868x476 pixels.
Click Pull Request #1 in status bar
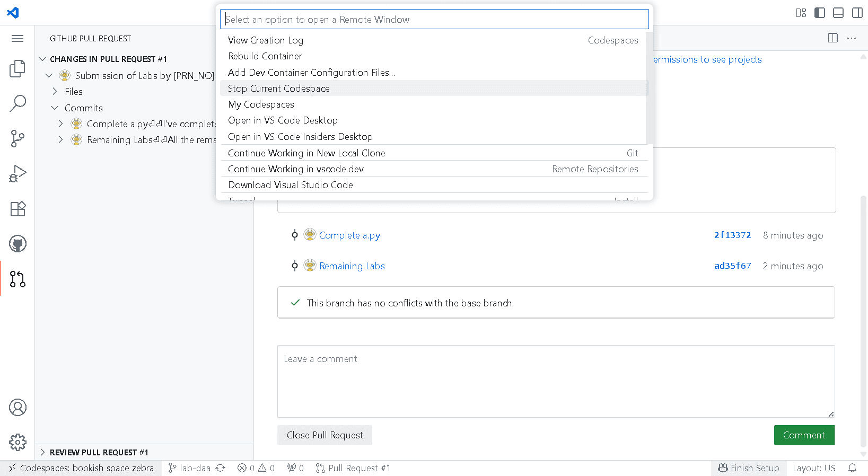coord(353,468)
